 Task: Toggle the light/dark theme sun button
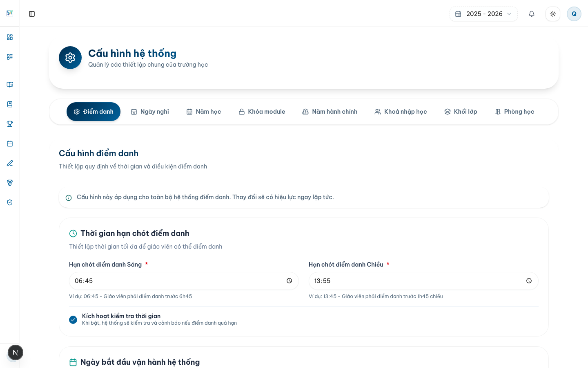[553, 14]
